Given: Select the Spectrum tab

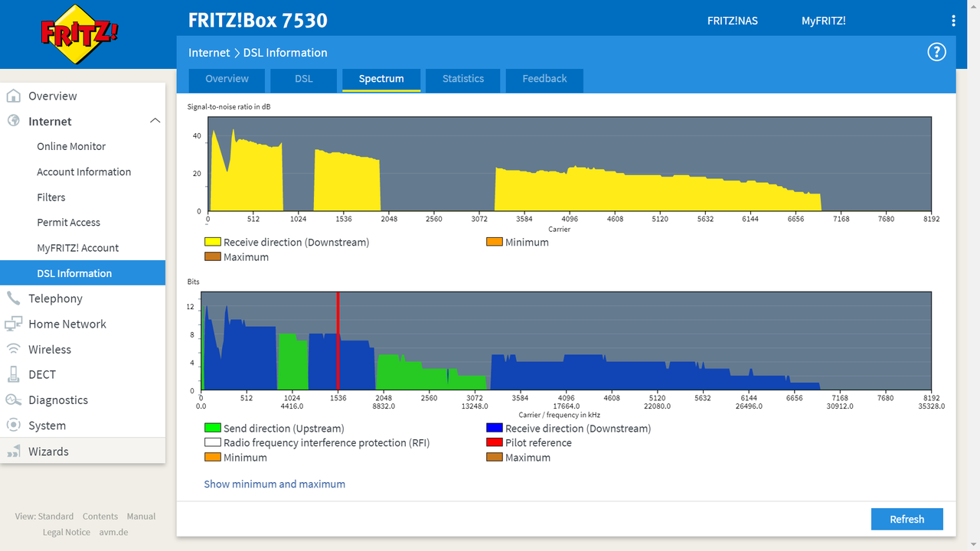Looking at the screenshot, I should pyautogui.click(x=381, y=79).
